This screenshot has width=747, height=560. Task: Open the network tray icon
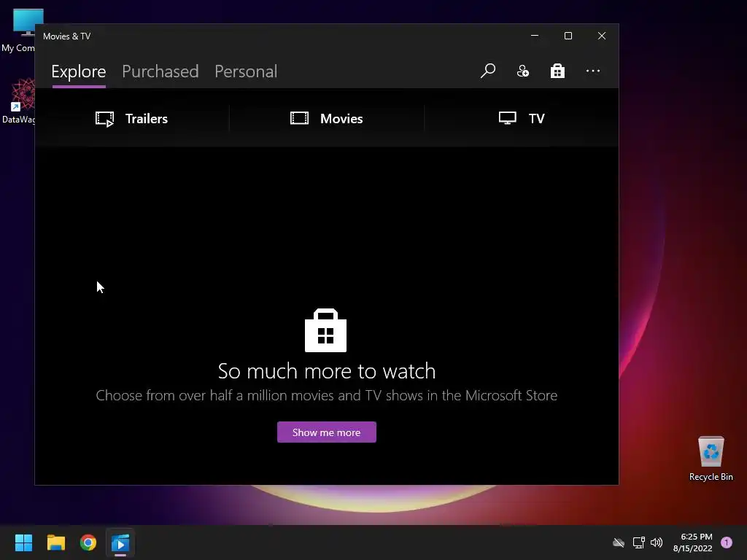tap(638, 542)
